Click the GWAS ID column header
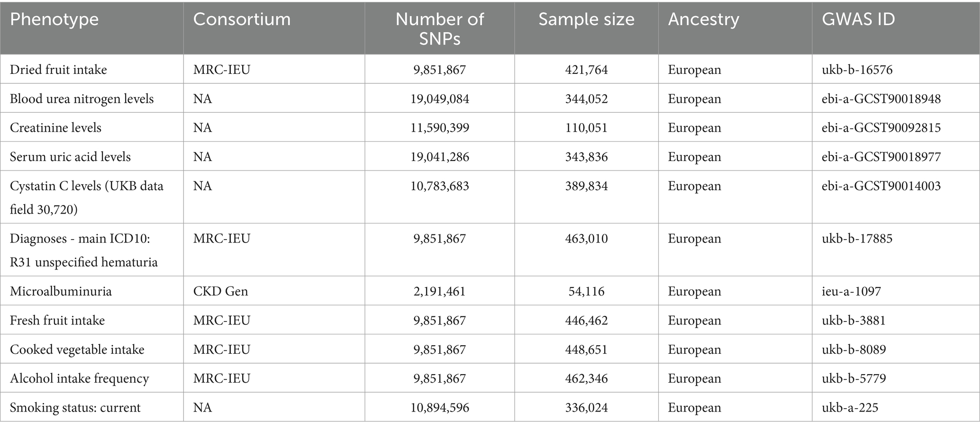The height and width of the screenshot is (430, 980). pyautogui.click(x=858, y=19)
